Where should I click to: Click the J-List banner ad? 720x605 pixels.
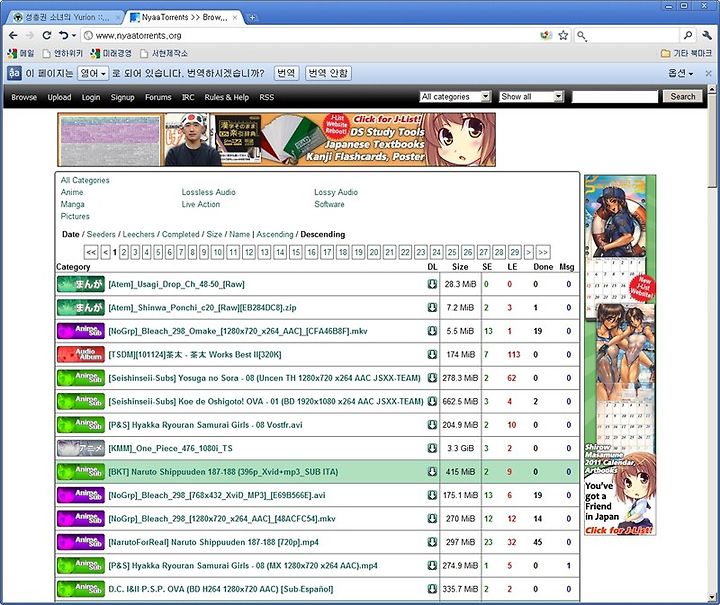276,140
